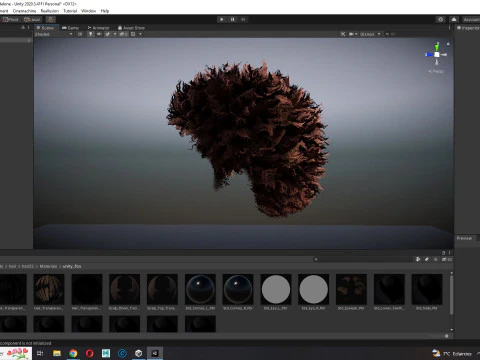Open File Explorer from the taskbar

57,353
